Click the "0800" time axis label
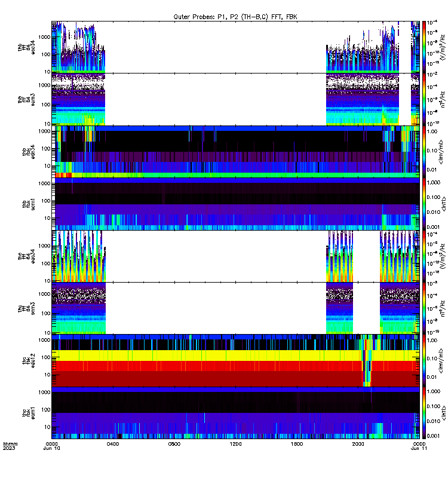 [174, 444]
